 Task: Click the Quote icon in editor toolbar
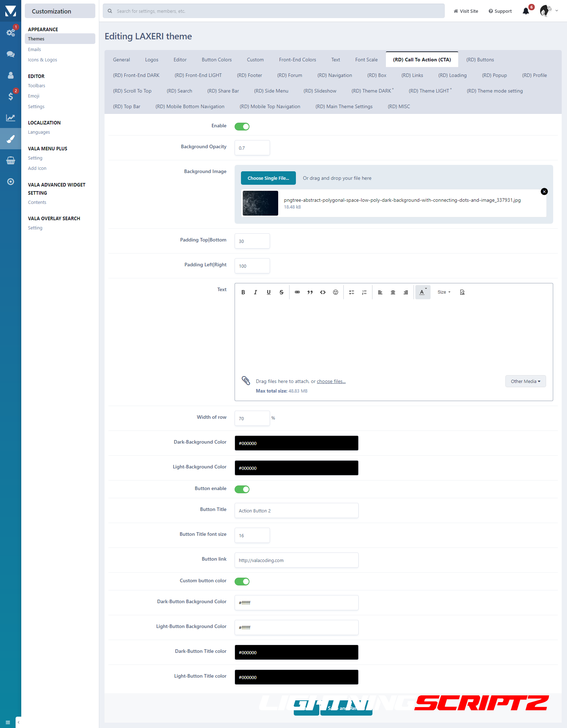point(310,292)
